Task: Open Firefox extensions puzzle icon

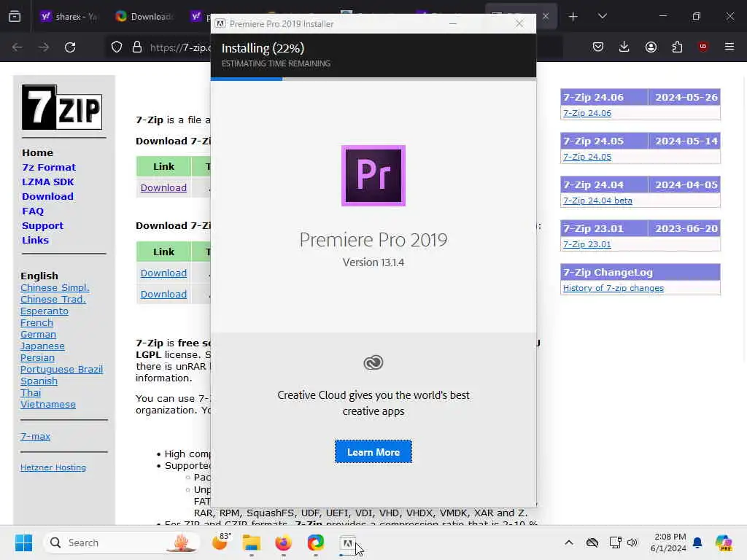Action: tap(677, 47)
